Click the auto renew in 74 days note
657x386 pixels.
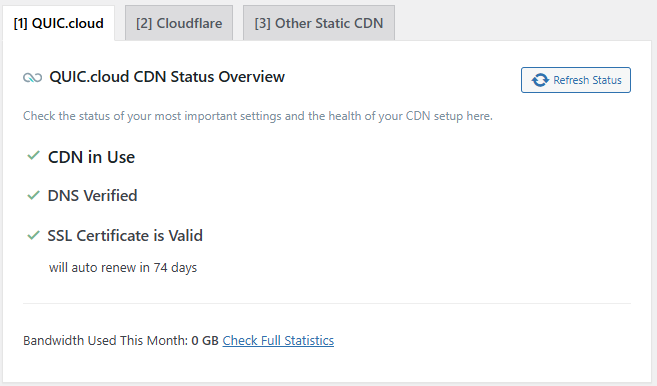coord(123,267)
